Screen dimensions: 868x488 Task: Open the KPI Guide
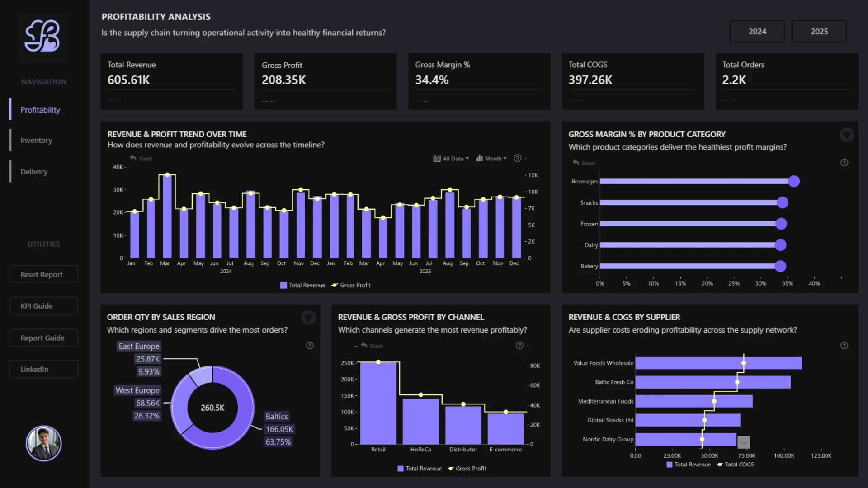[x=43, y=306]
